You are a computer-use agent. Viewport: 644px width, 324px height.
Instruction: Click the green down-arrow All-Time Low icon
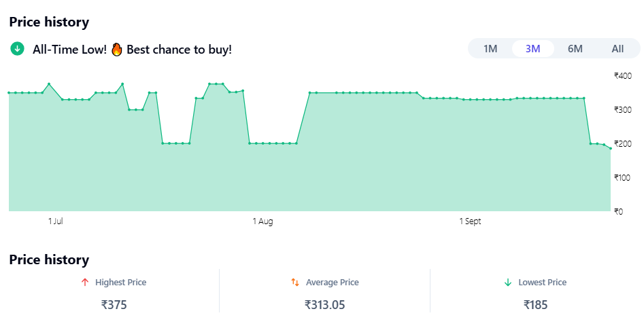[x=18, y=49]
